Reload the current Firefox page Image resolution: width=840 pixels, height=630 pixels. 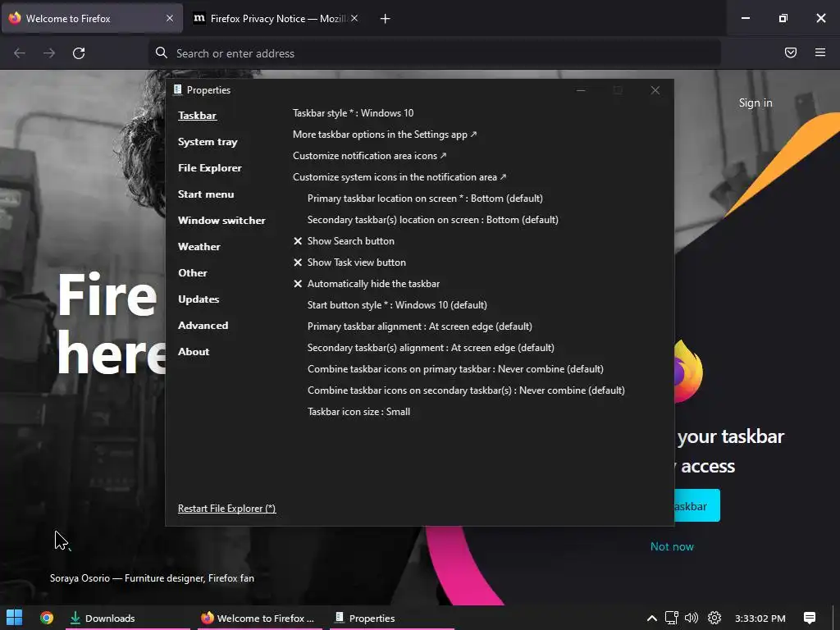click(79, 53)
